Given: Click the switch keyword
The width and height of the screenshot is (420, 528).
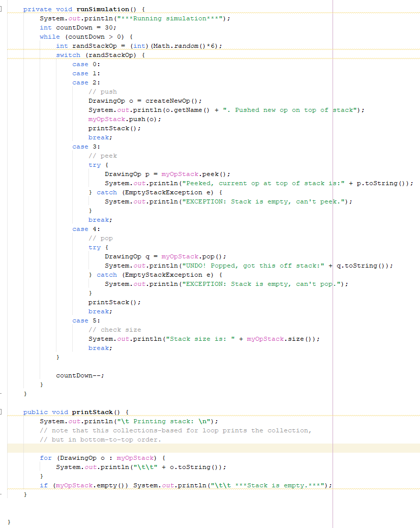Looking at the screenshot, I should click(68, 55).
